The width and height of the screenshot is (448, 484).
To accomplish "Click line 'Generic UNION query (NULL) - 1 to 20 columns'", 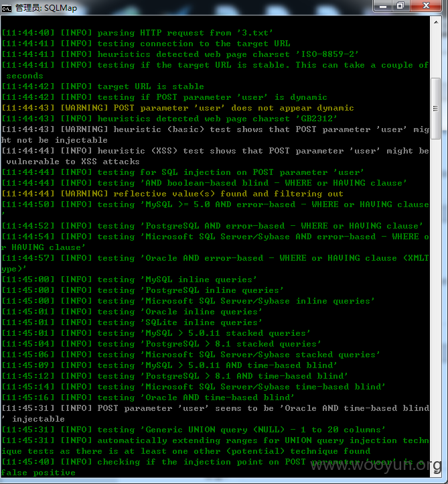I will (x=194, y=430).
